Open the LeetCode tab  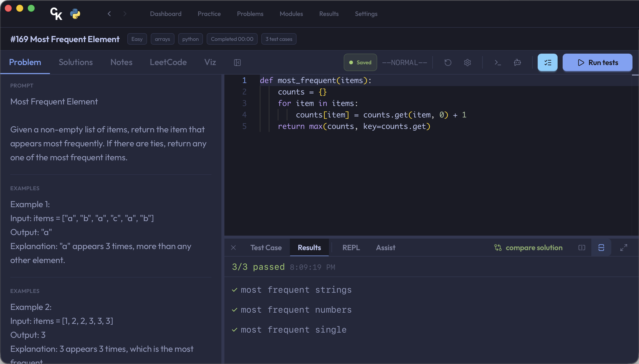click(x=168, y=62)
